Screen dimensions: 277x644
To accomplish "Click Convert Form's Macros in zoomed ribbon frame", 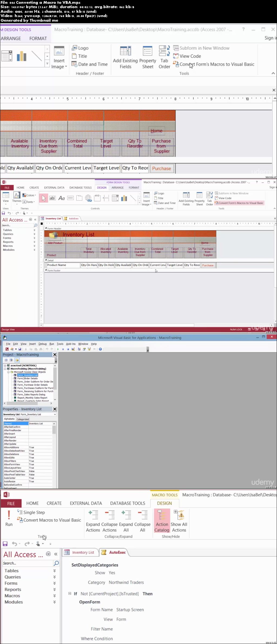I will tap(214, 64).
